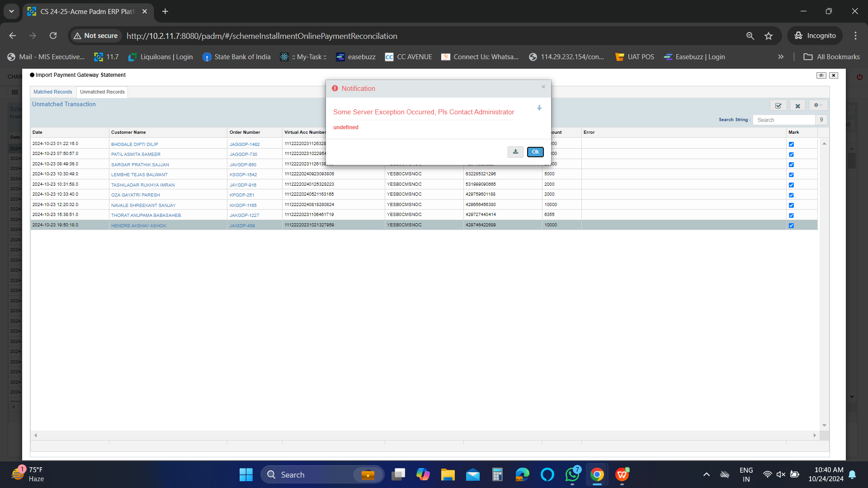
Task: Open the All Bookmarks folder
Action: point(831,57)
